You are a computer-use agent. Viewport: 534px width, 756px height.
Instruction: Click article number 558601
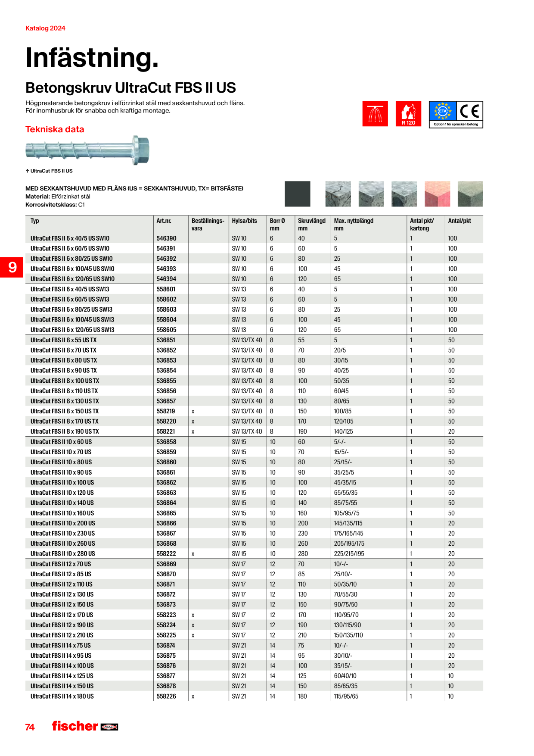pyautogui.click(x=166, y=289)
